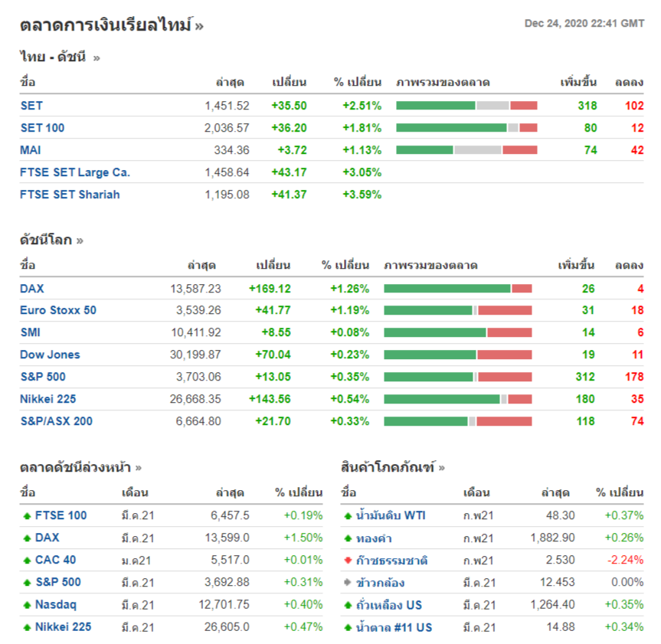
Task: Click the green up arrow beside Nasdaq
Action: (x=27, y=605)
